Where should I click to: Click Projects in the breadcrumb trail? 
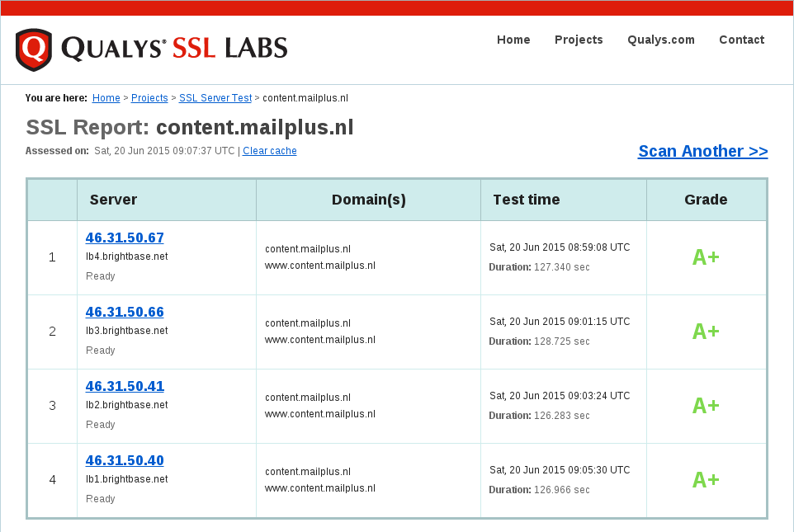coord(149,97)
